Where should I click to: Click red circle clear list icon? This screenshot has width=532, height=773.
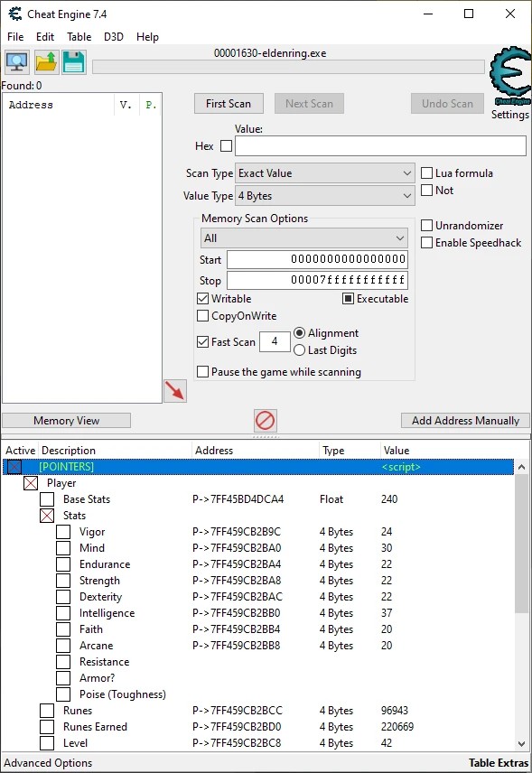(x=266, y=421)
